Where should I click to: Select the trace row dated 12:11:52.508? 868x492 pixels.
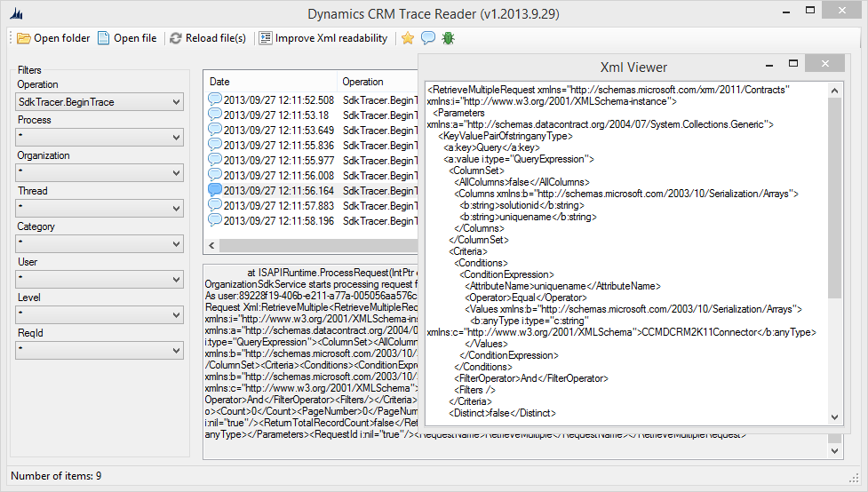coord(311,100)
